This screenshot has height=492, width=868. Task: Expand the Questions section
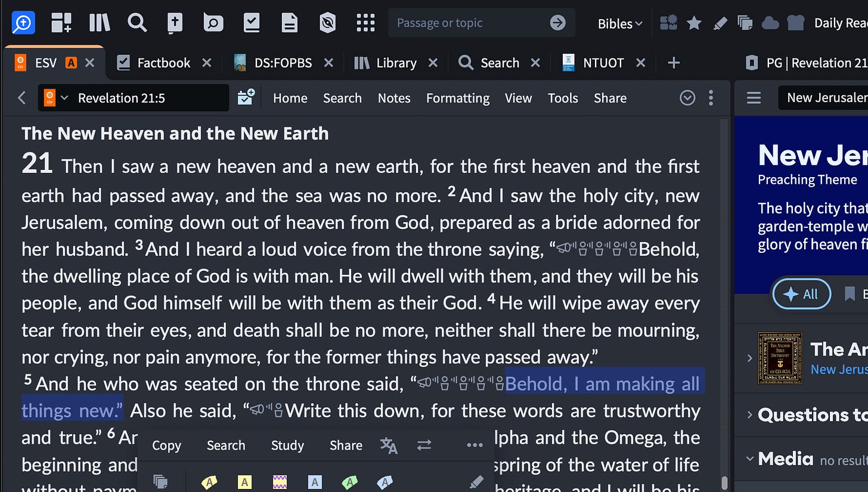[x=749, y=415]
